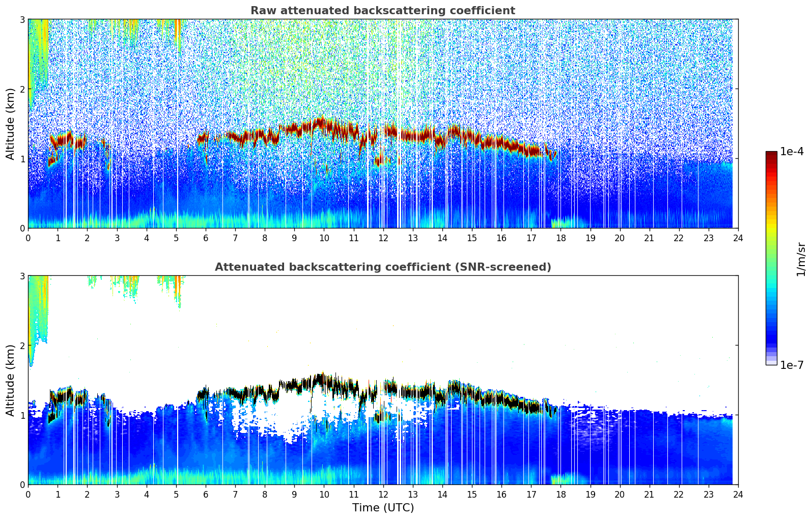Click the colorbar's '1e-7' minimum label
812x519 pixels.
(x=792, y=365)
